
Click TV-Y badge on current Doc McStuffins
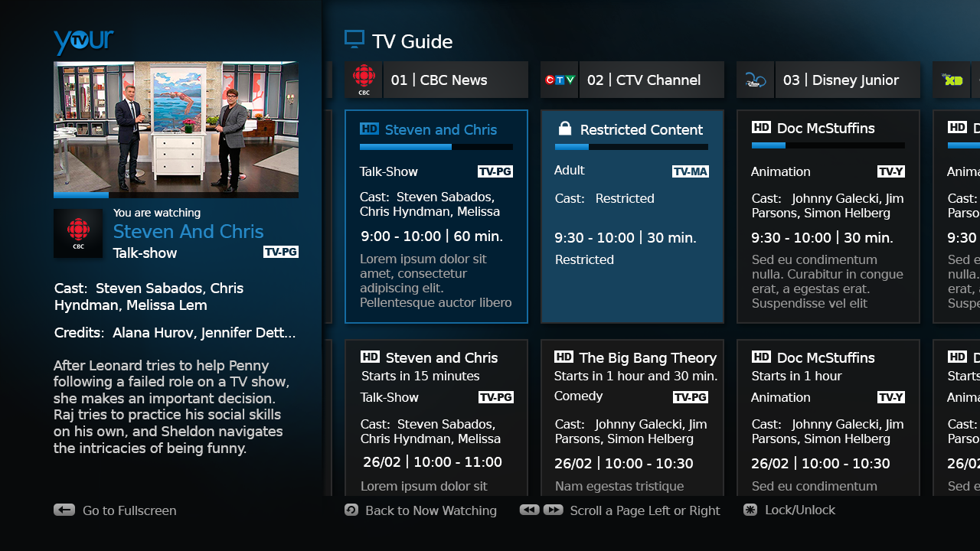891,171
